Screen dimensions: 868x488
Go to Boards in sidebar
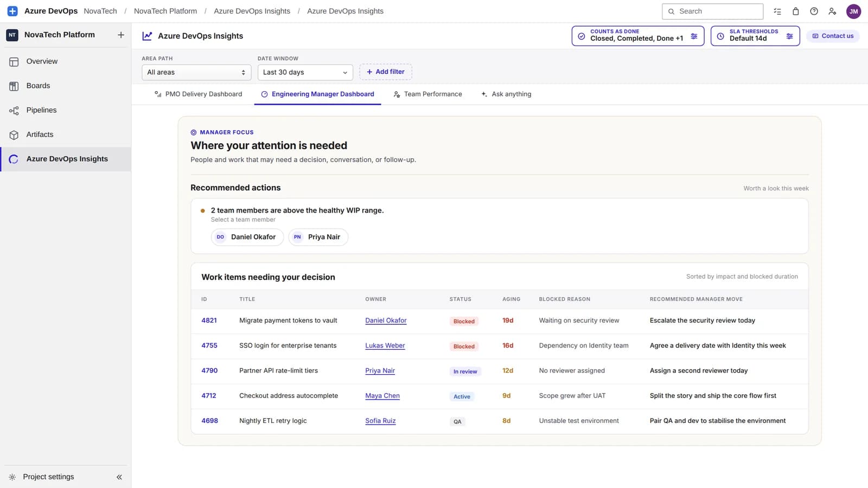click(66, 86)
